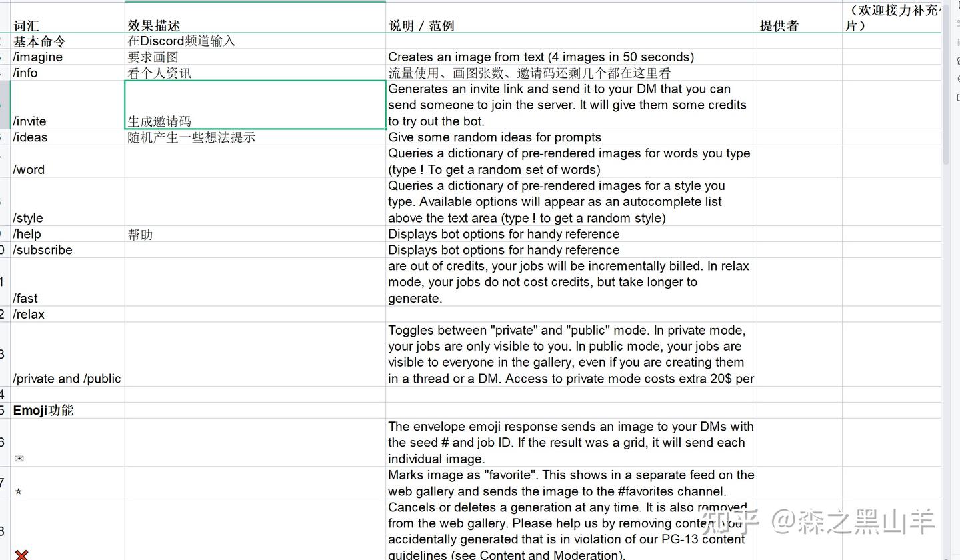Select the '随机产生一些想法提示' cell
Image resolution: width=960 pixels, height=560 pixels.
pos(255,137)
